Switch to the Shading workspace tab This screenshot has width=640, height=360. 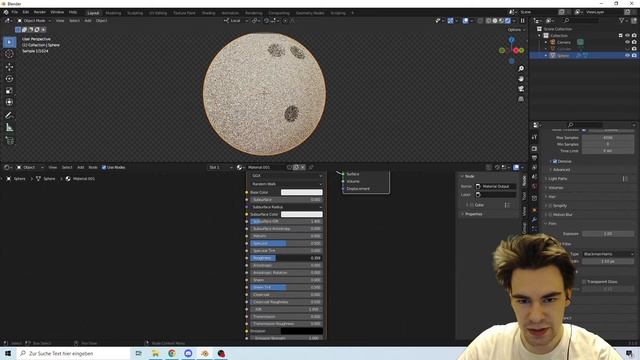tap(209, 13)
